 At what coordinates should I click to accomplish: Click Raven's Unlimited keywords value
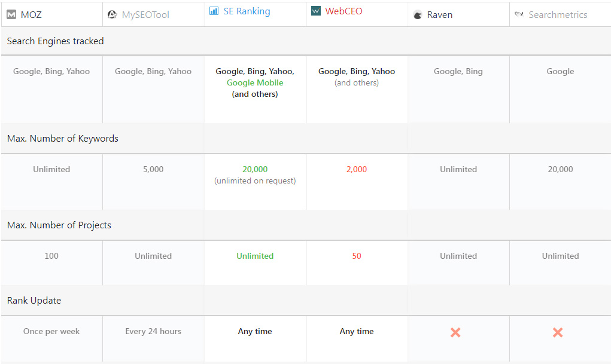[458, 169]
